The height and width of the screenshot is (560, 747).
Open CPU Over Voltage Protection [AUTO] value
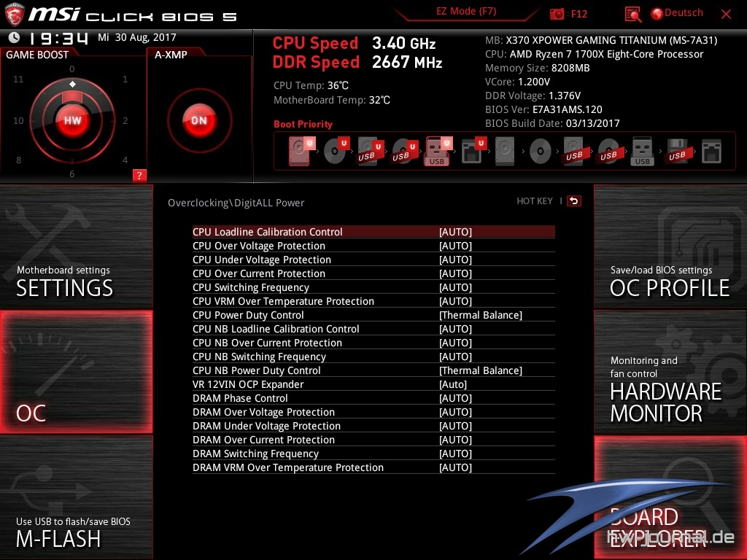point(455,246)
